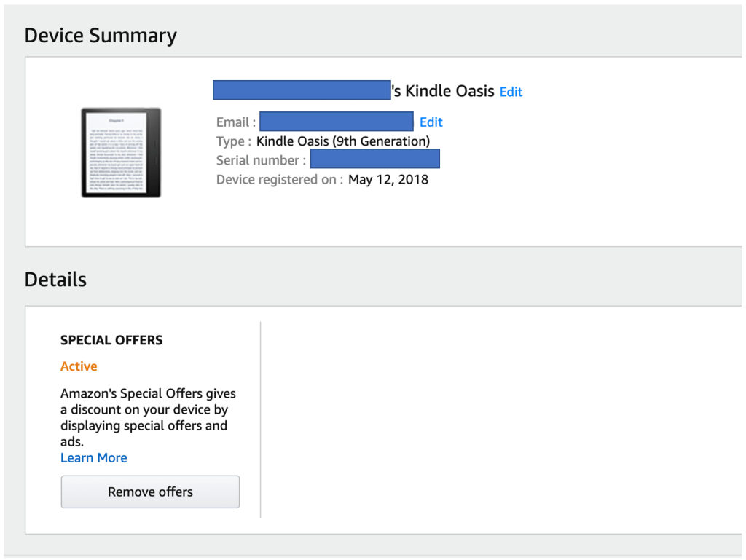746x560 pixels.
Task: Click the SPECIAL OFFERS title
Action: click(x=111, y=340)
